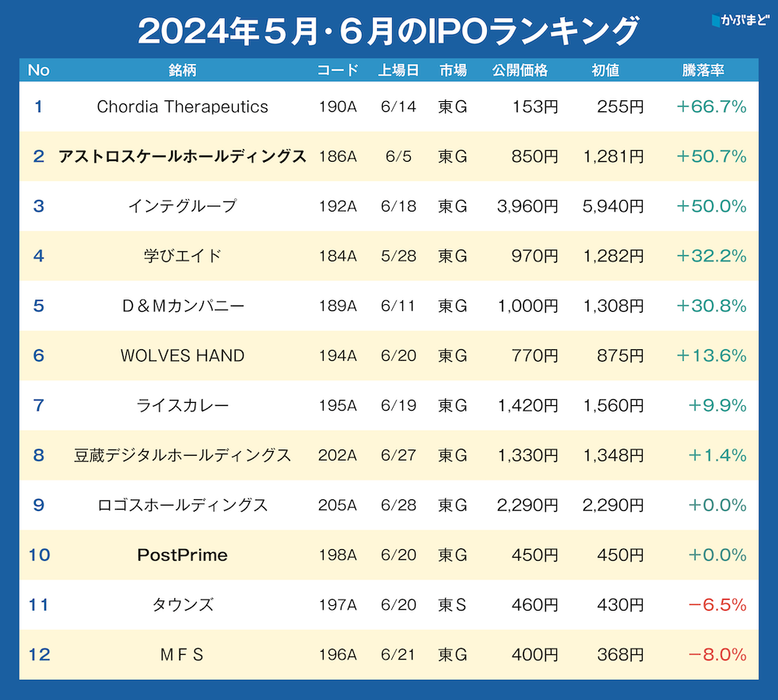
Task: Select the ライスカレー stock name
Action: click(182, 405)
